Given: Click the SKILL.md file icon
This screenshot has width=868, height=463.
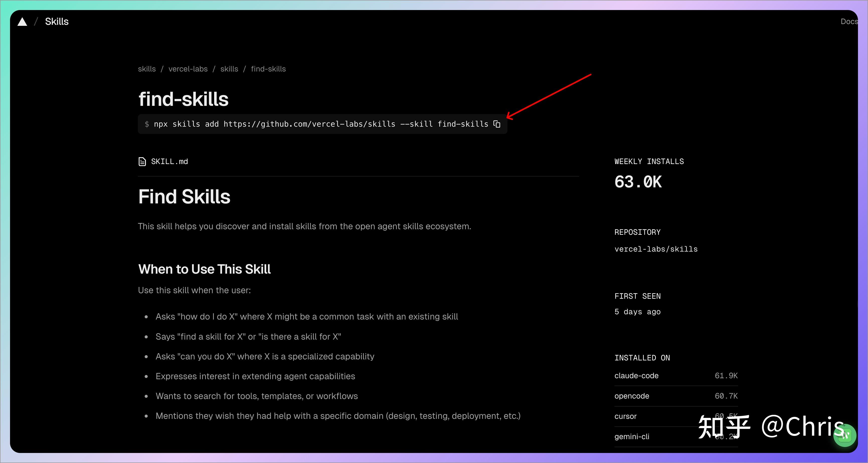Looking at the screenshot, I should 142,162.
